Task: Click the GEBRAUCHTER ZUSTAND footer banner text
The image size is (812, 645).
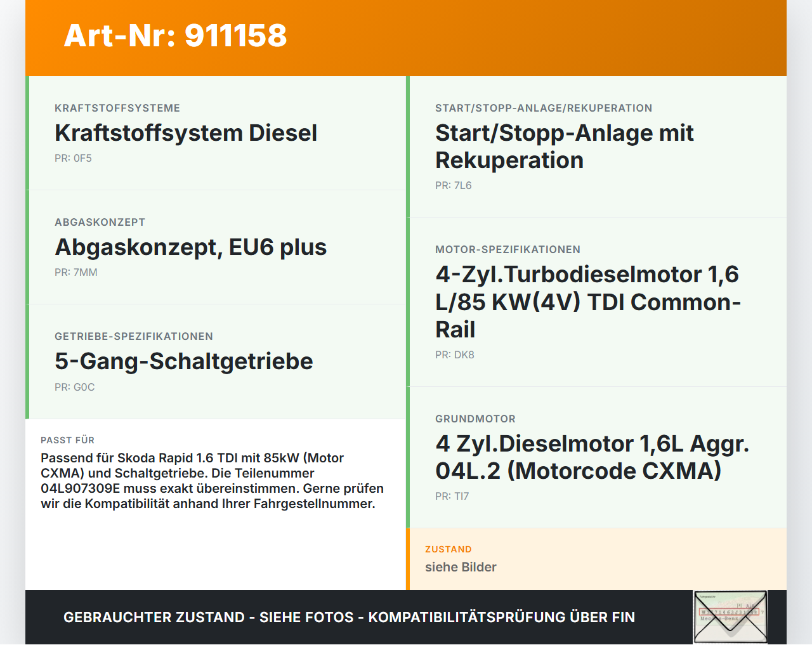Action: (x=349, y=617)
